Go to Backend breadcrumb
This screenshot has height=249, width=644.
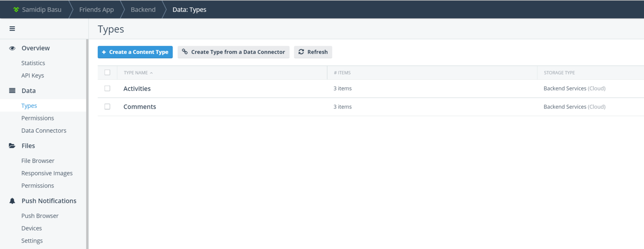click(143, 9)
